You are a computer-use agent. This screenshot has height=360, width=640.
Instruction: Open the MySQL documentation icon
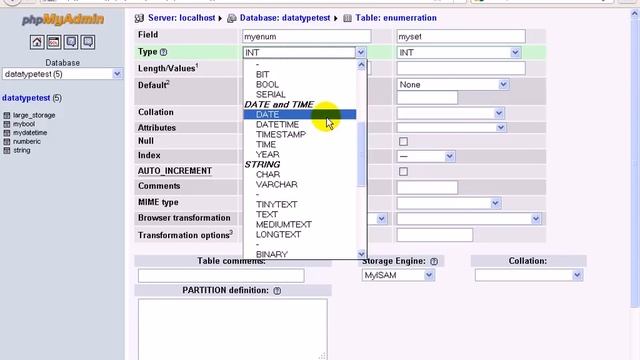point(88,42)
